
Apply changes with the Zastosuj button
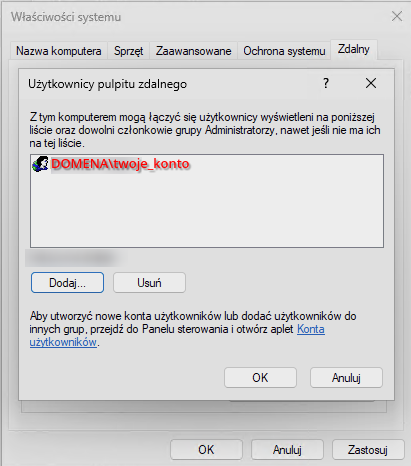pyautogui.click(x=368, y=450)
